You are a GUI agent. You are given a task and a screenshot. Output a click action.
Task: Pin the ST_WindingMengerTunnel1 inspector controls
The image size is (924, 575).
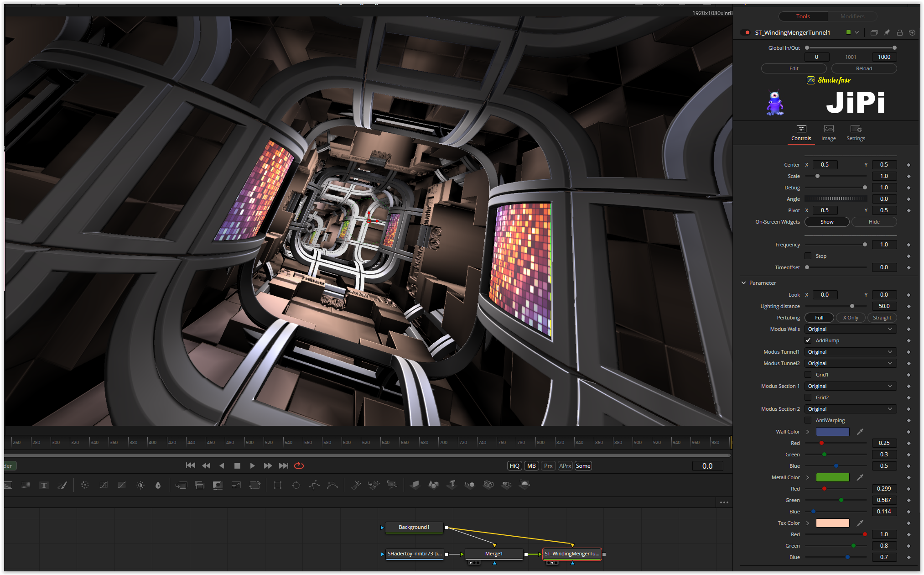click(x=887, y=33)
